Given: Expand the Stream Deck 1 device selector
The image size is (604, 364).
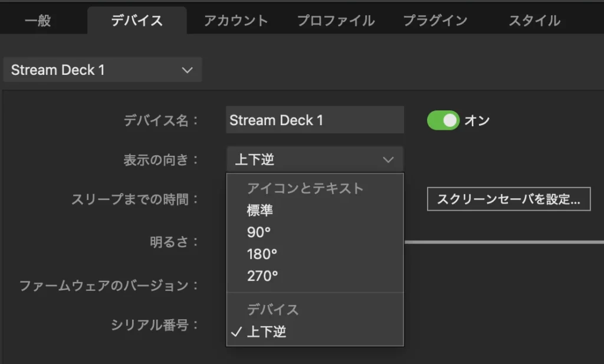Looking at the screenshot, I should click(x=103, y=70).
